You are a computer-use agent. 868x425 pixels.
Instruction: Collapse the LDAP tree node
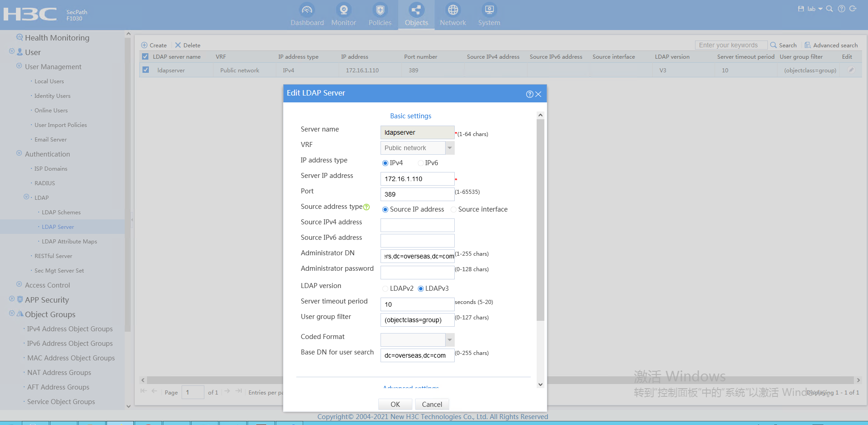click(26, 197)
